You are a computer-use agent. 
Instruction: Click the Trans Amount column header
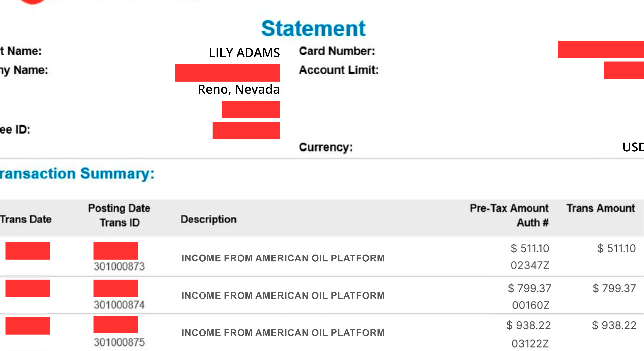pos(601,208)
